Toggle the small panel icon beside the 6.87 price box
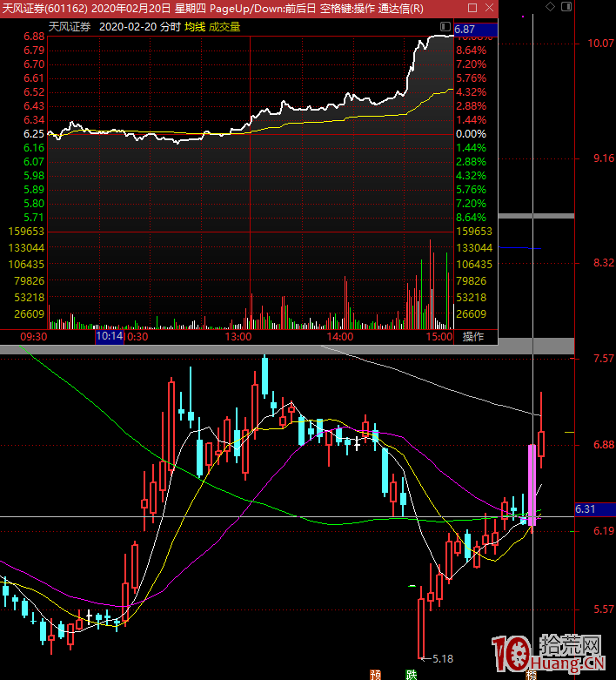616x680 pixels. pos(445,27)
